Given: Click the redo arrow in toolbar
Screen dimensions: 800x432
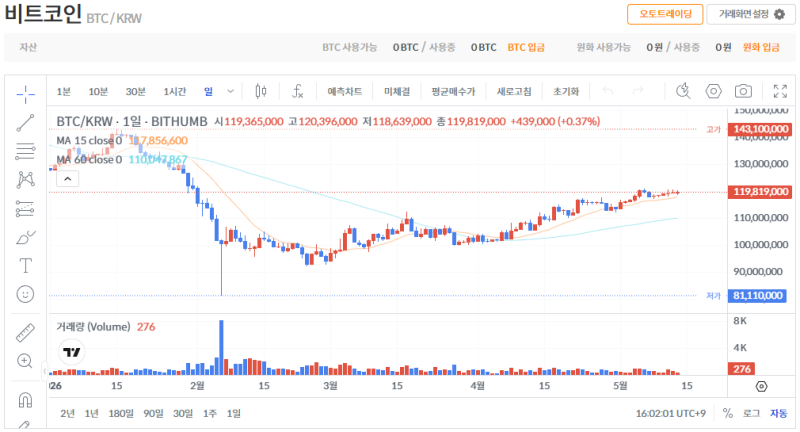Looking at the screenshot, I should [638, 91].
